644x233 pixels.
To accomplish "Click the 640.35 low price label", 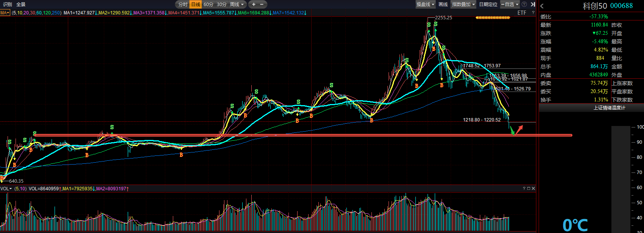I will coord(16,181).
